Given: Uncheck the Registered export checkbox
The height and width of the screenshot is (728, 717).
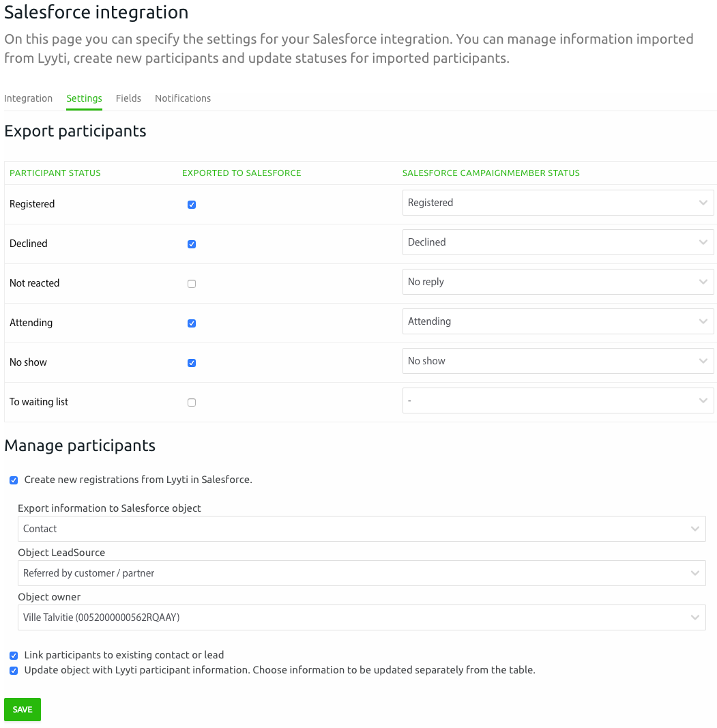Looking at the screenshot, I should [x=192, y=205].
